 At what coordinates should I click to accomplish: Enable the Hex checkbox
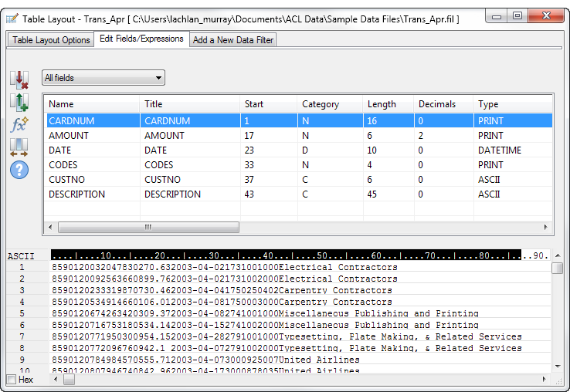[12, 380]
